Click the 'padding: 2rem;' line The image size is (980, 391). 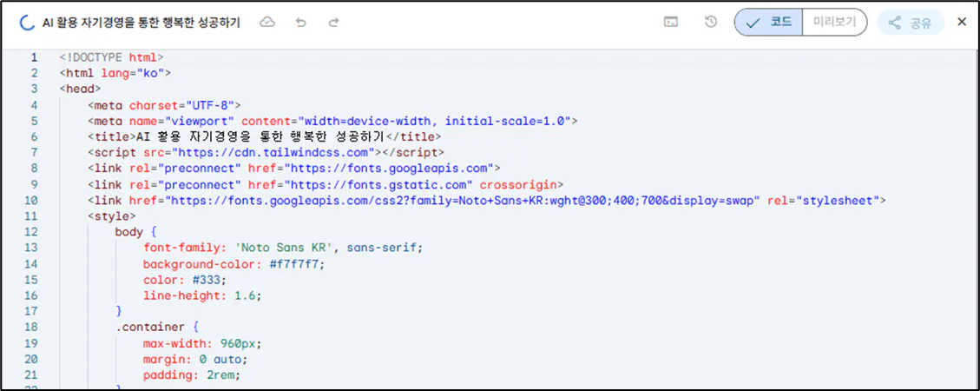click(192, 375)
